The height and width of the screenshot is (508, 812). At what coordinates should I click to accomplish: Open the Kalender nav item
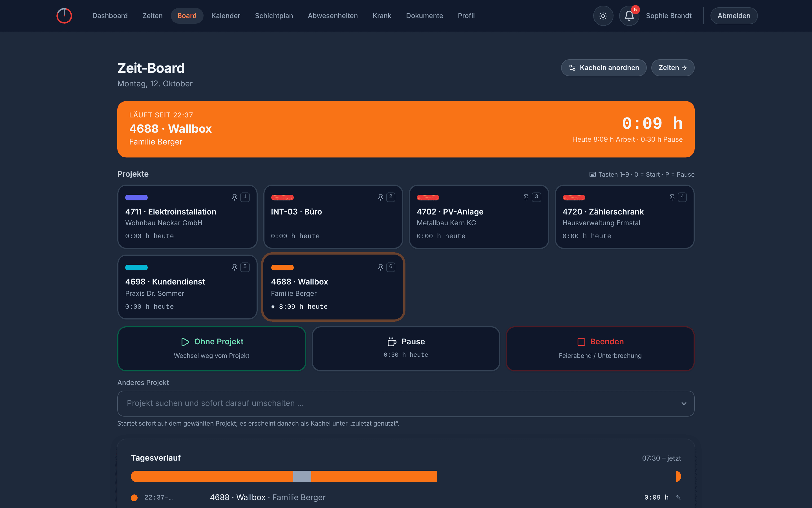point(226,16)
